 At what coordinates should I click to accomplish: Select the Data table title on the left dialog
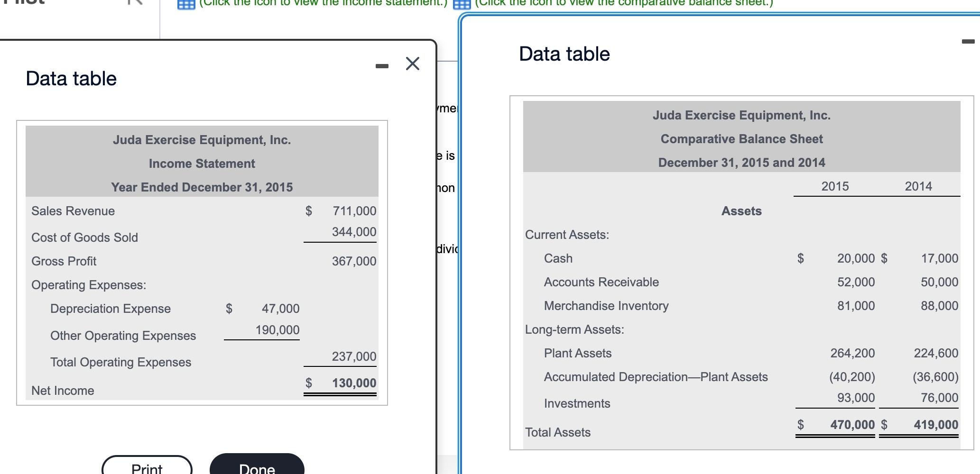pyautogui.click(x=71, y=78)
